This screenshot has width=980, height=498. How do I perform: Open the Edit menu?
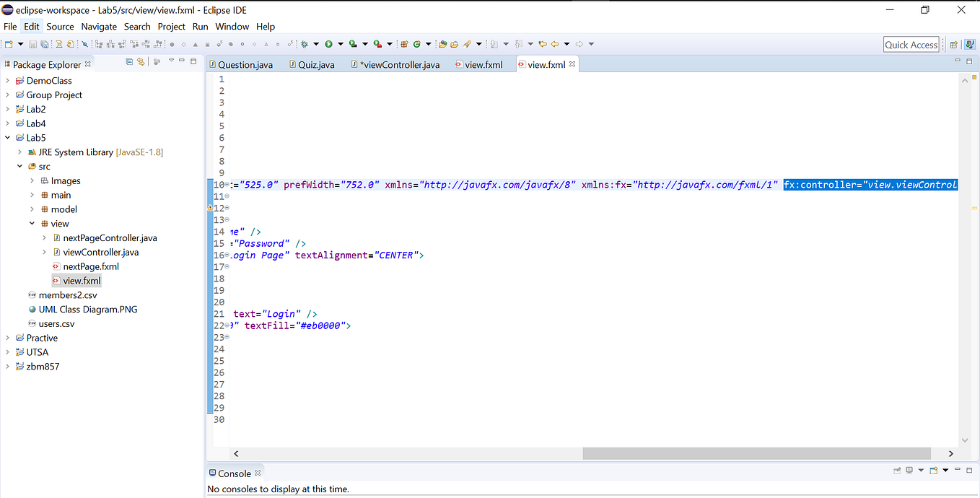31,26
